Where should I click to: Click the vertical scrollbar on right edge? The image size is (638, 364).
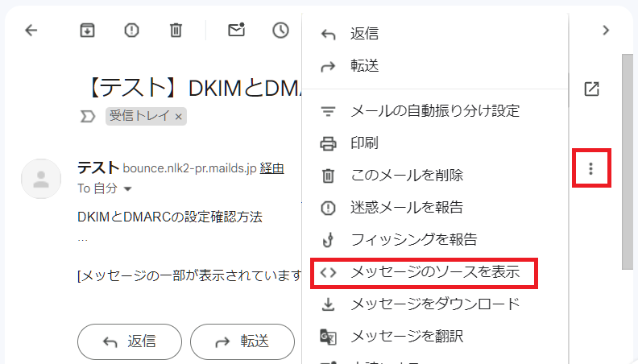[x=628, y=161]
